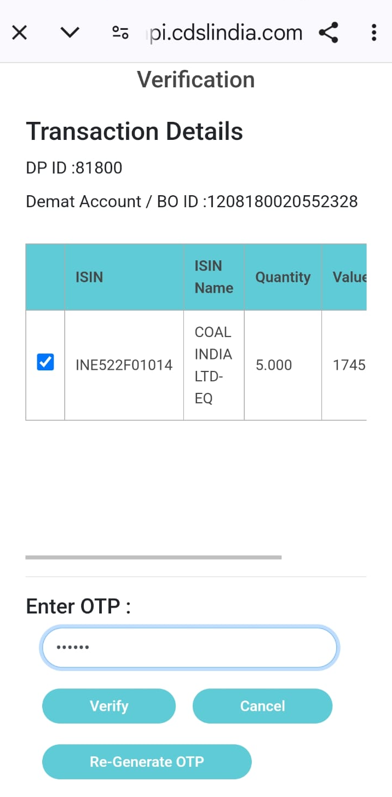Click the Quantity column header
392x797 pixels.
click(x=283, y=277)
